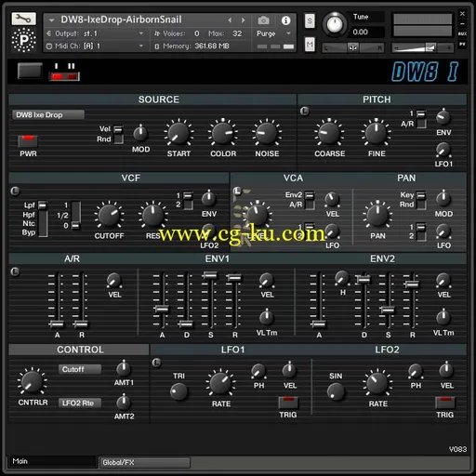
Task: Solo the instrument with S button
Action: 310,20
